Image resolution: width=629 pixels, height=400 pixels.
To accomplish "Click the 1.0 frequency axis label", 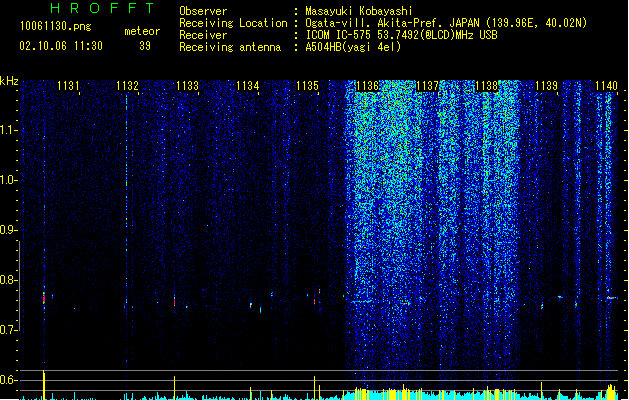I will click(x=8, y=180).
